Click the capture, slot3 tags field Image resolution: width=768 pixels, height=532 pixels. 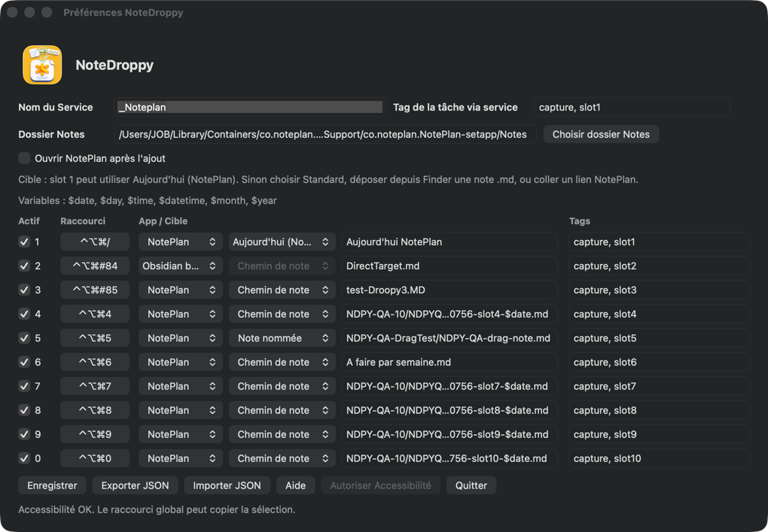(660, 290)
